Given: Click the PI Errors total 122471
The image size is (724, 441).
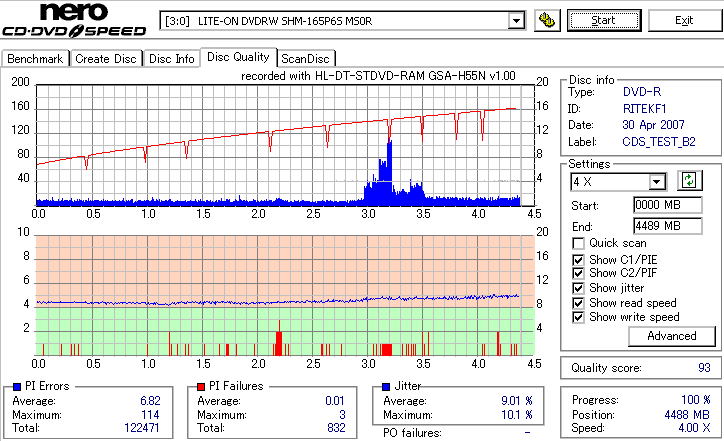Looking at the screenshot, I should [x=142, y=428].
